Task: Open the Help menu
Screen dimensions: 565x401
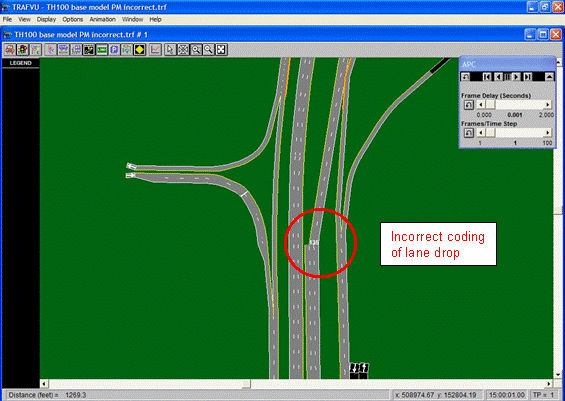Action: click(x=155, y=19)
